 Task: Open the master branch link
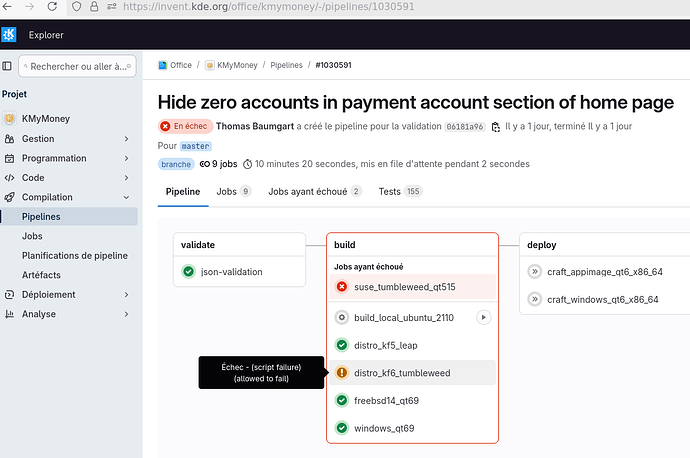[196, 146]
